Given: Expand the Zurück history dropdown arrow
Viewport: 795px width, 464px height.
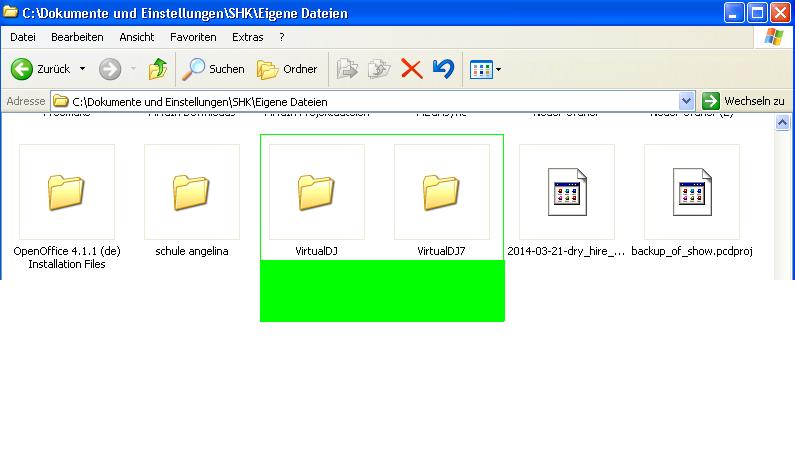Looking at the screenshot, I should [x=82, y=69].
